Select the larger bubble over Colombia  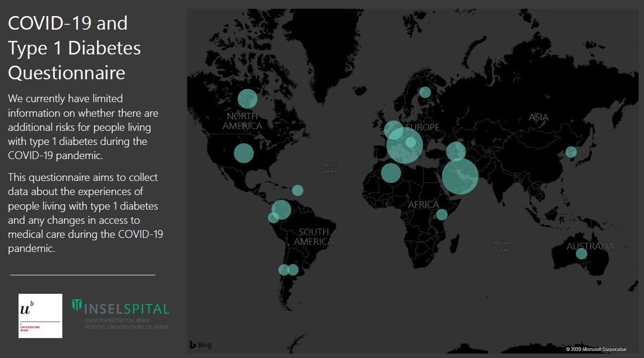point(281,210)
